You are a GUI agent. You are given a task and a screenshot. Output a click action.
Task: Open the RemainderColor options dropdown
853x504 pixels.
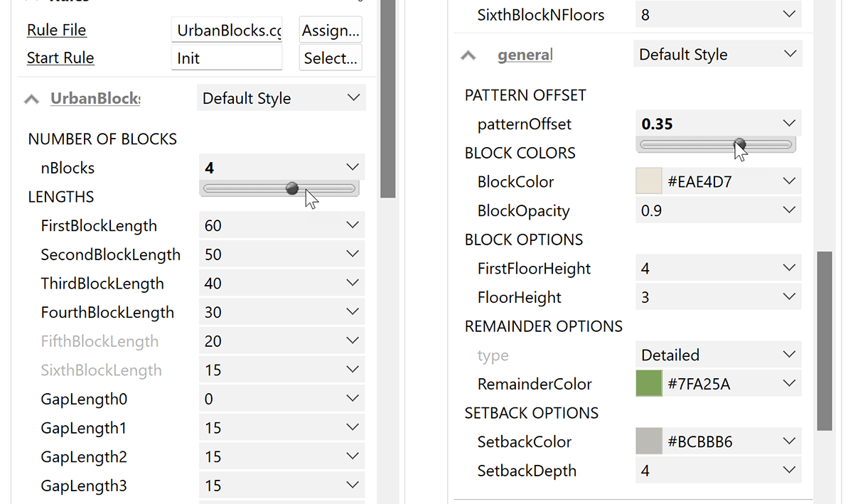pyautogui.click(x=788, y=383)
